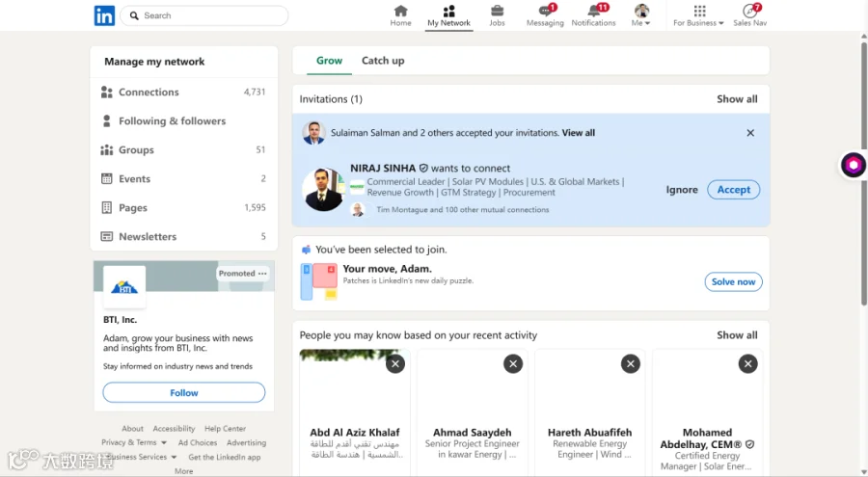
Task: Accept NIRAJ SINHA's invitation
Action: (x=734, y=190)
